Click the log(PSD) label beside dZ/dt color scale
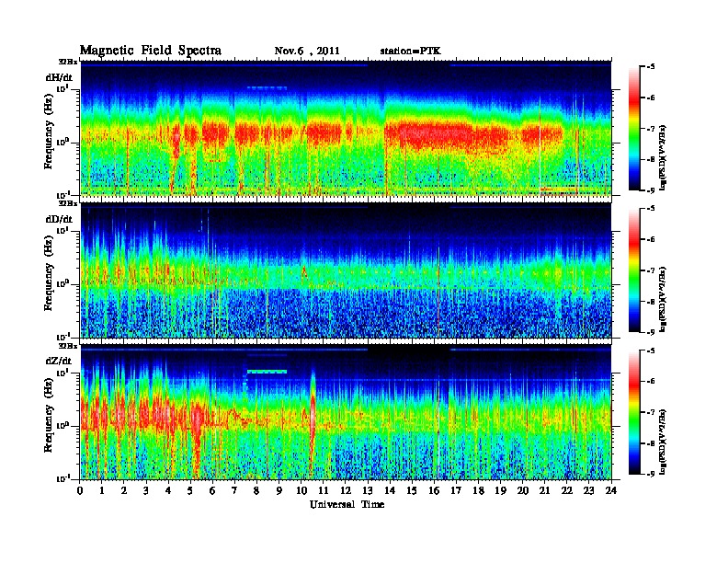The height and width of the screenshot is (563, 728). 664,441
